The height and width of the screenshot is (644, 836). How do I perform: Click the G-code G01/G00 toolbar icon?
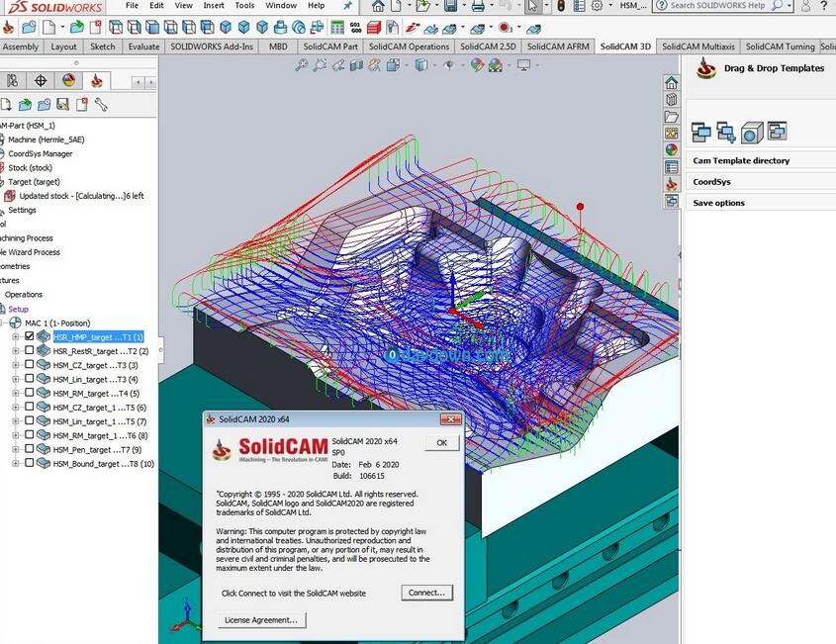pos(355,27)
